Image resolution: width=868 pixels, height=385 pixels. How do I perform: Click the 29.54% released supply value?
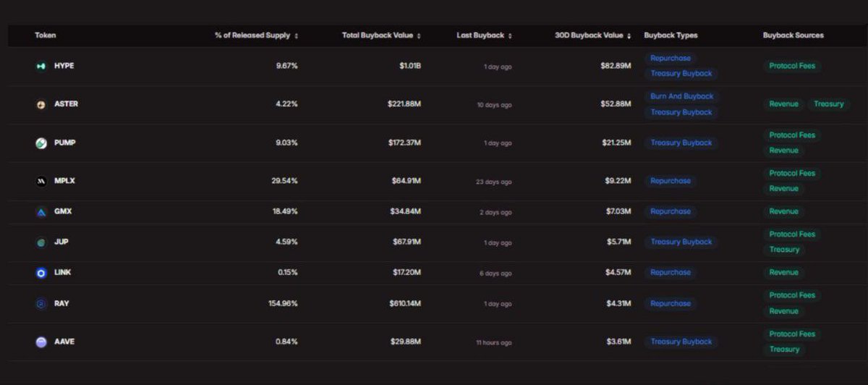point(284,181)
